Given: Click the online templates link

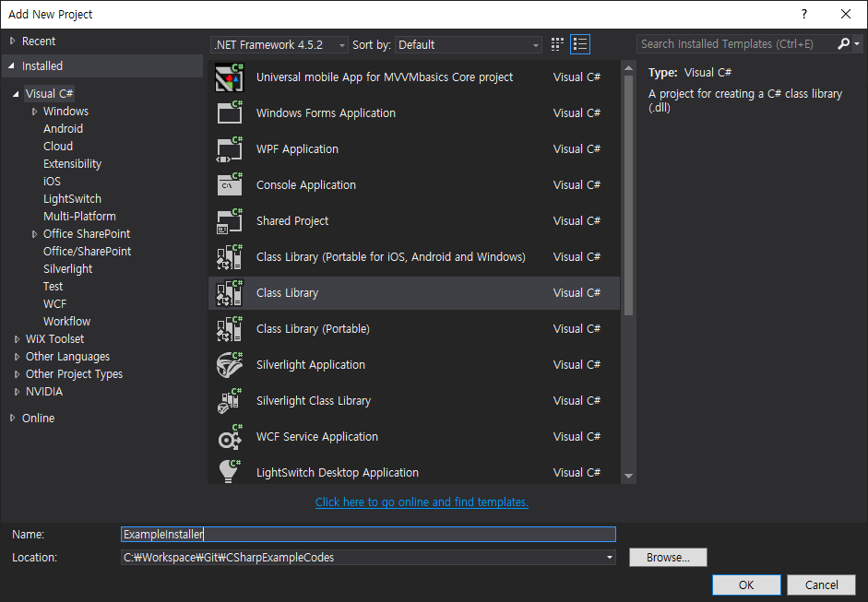Looking at the screenshot, I should tap(422, 502).
